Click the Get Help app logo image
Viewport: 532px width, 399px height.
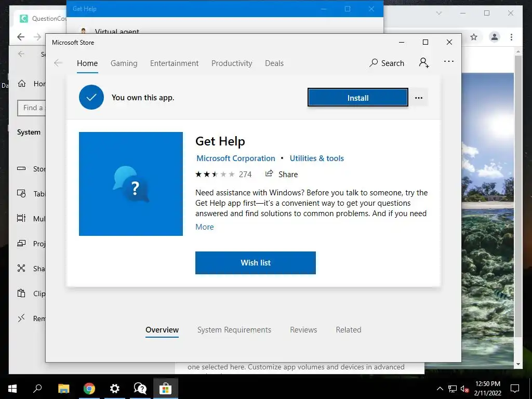pos(131,184)
